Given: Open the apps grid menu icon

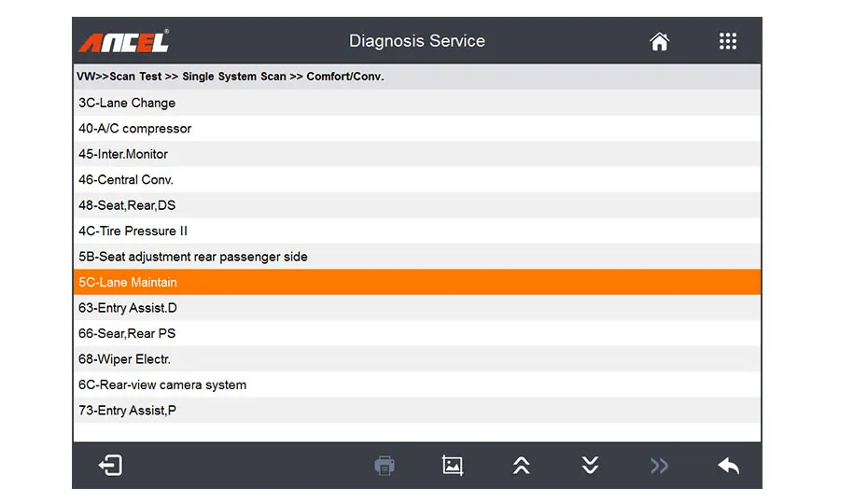Looking at the screenshot, I should (x=728, y=41).
